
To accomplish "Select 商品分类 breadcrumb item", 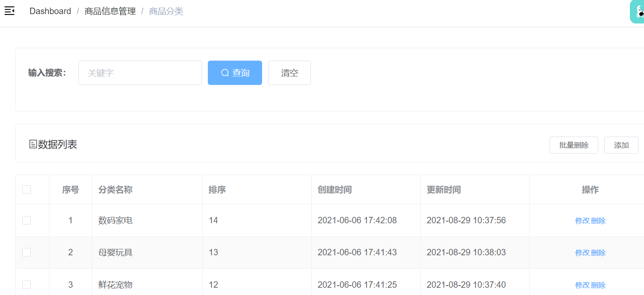I will click(166, 11).
